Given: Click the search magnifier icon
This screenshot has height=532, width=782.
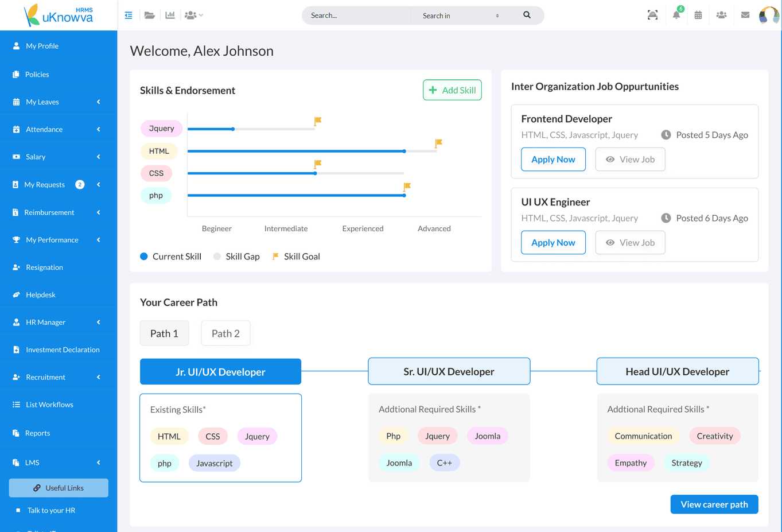Looking at the screenshot, I should click(527, 15).
